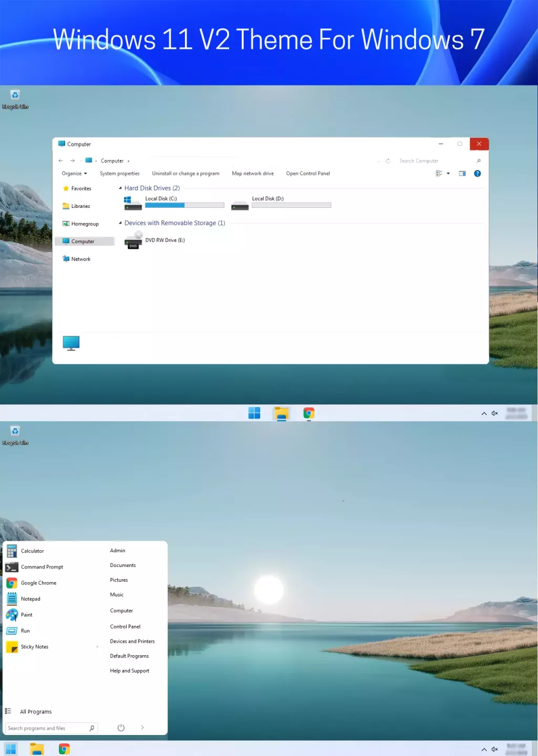Select Favorites in navigation pane
The height and width of the screenshot is (756, 538).
77,188
